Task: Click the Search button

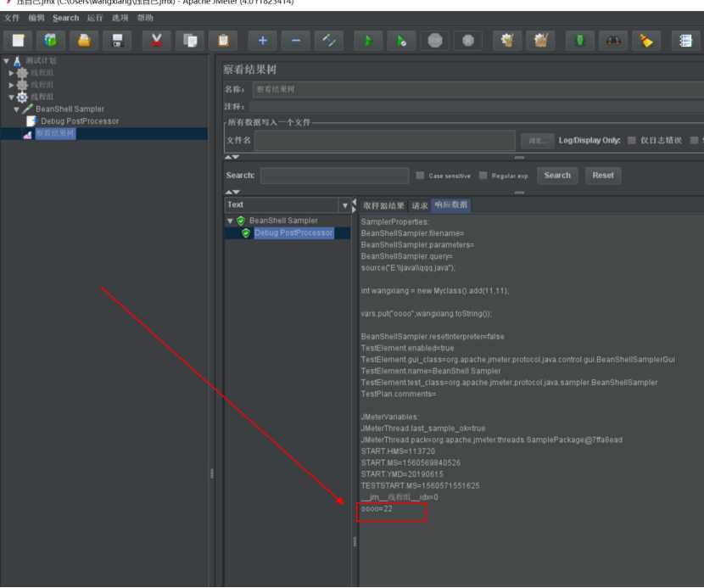Action: point(557,176)
